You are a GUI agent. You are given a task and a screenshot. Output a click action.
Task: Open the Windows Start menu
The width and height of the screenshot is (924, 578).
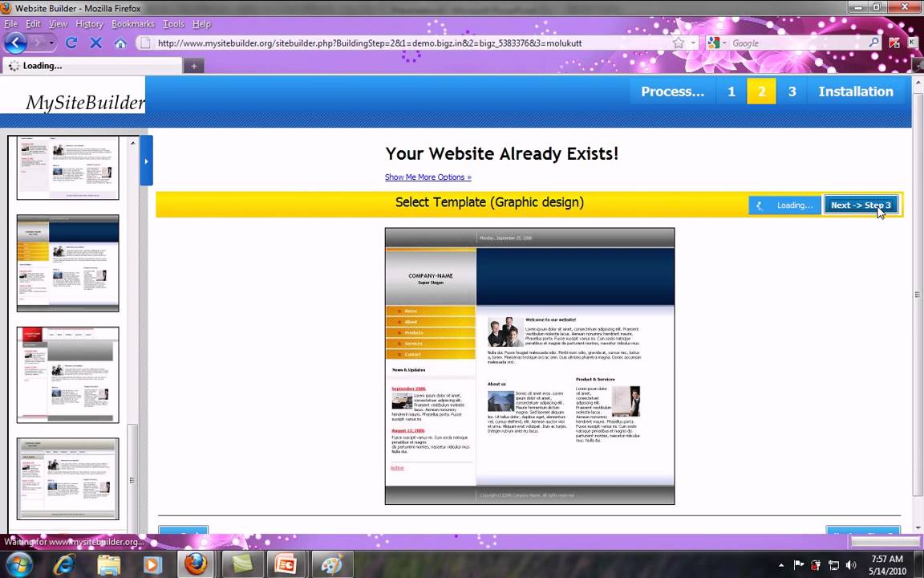point(20,564)
